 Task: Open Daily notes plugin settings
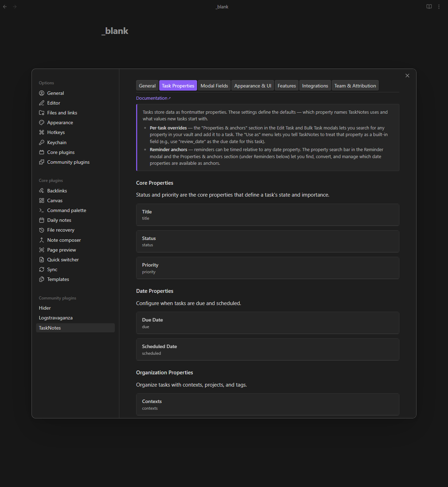coord(59,220)
